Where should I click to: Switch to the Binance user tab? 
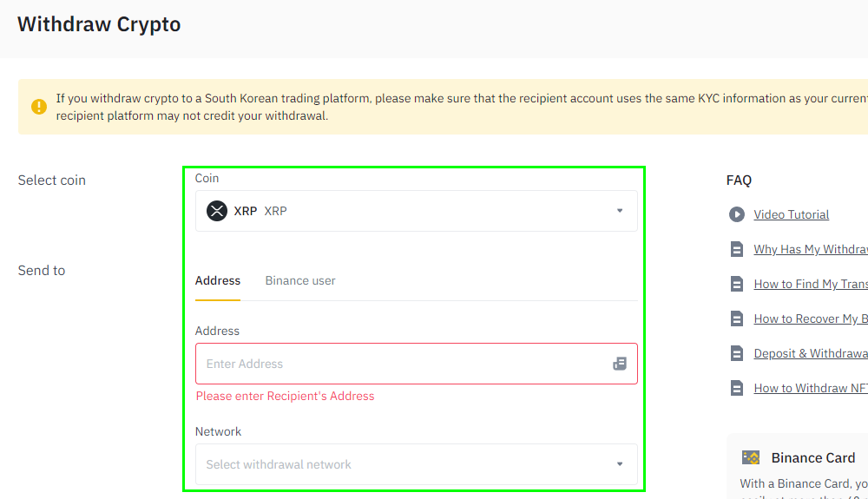(x=300, y=280)
